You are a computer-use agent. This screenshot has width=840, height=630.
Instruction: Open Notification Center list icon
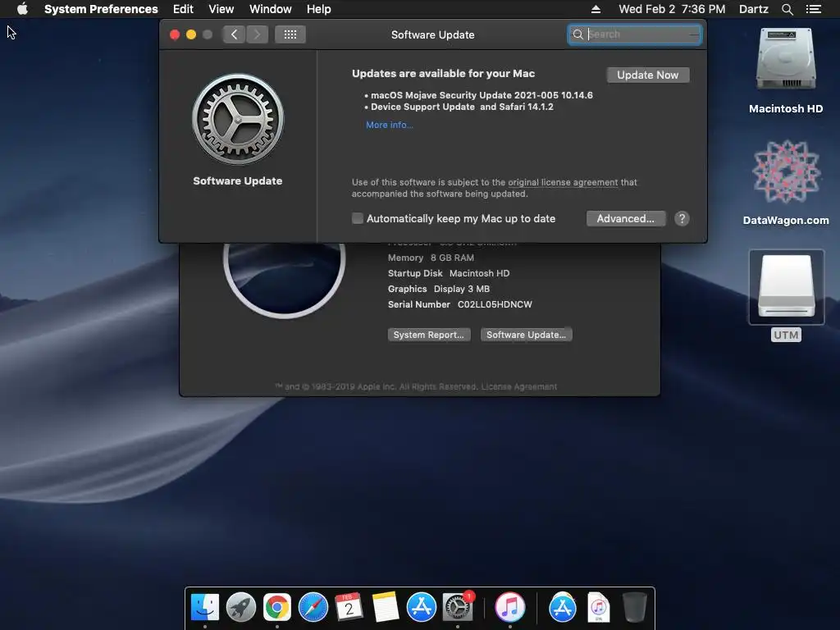(813, 9)
